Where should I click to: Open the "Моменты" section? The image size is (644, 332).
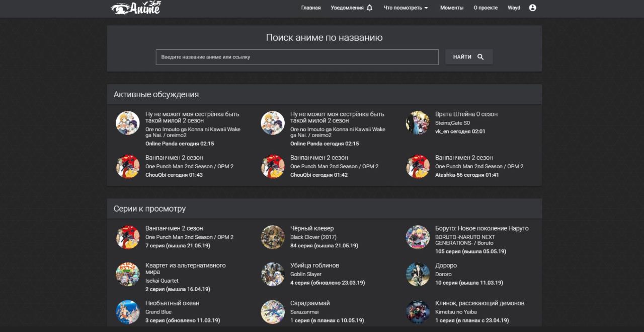point(452,8)
